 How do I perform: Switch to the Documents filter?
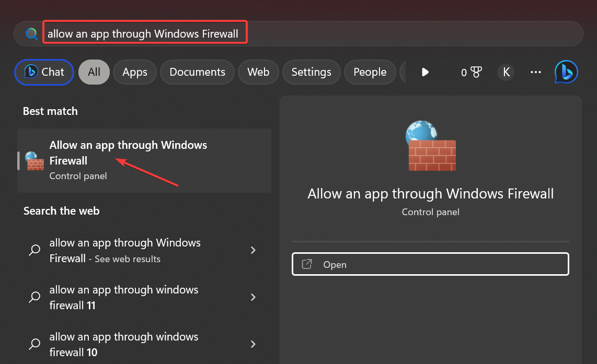(x=197, y=72)
